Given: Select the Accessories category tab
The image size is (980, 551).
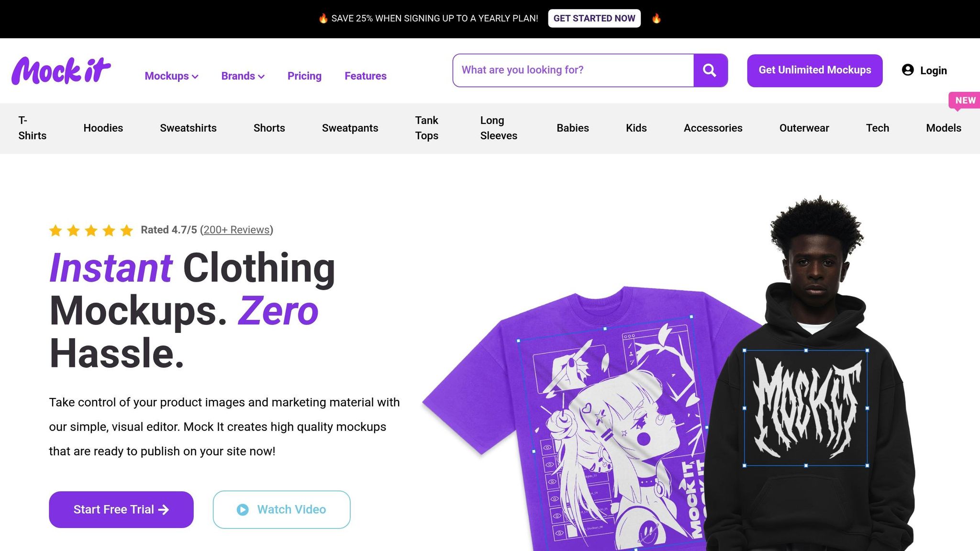Looking at the screenshot, I should coord(713,128).
